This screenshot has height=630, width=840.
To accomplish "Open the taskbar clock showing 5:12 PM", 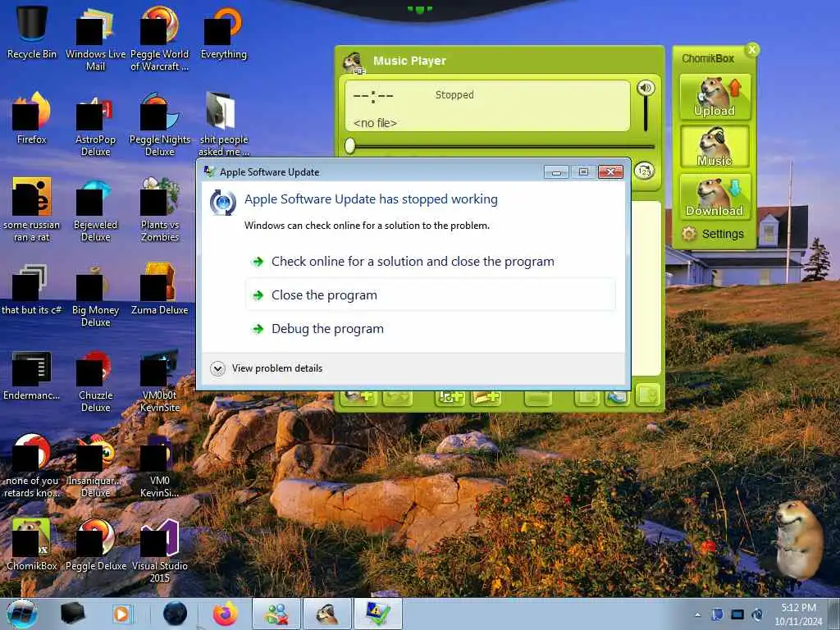I will coord(798,614).
